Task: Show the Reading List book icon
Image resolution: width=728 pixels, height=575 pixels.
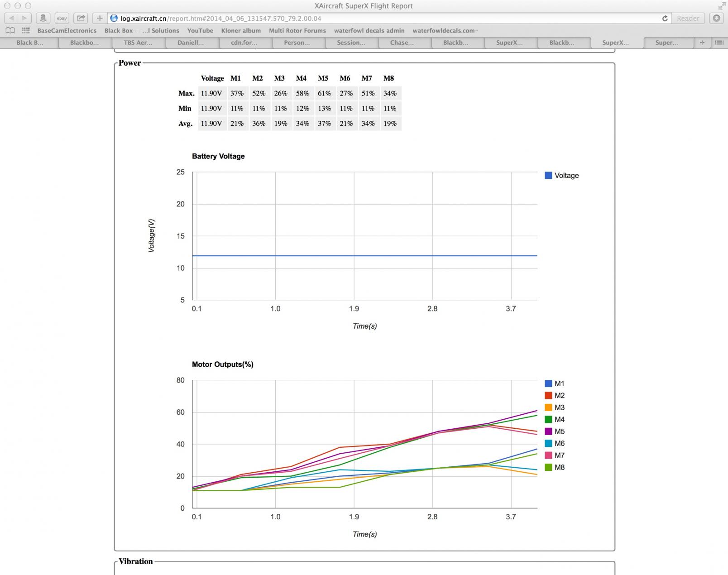Action: pos(10,30)
